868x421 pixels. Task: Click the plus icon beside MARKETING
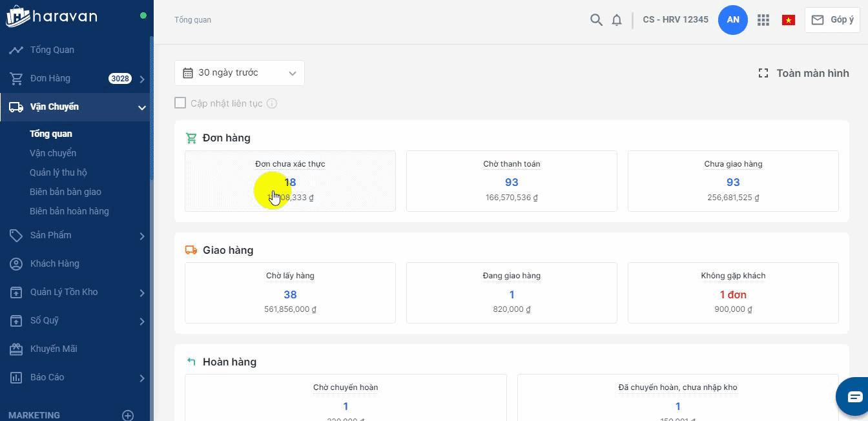coord(128,415)
